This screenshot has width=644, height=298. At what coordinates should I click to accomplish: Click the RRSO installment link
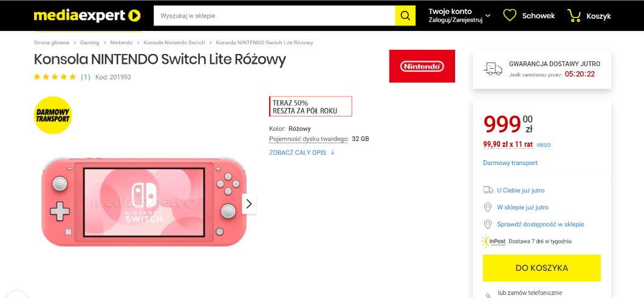(544, 145)
